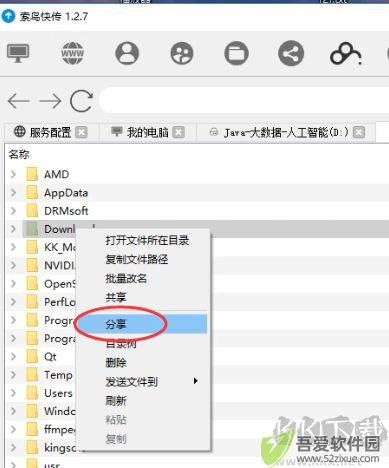This screenshot has width=389, height=468.
Task: Open the folder window toolbar icon
Action: [x=236, y=53]
